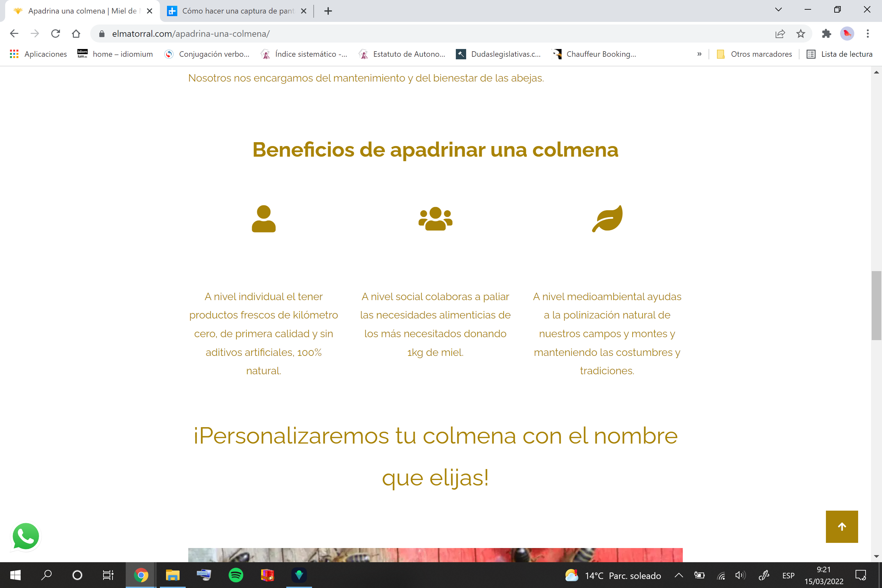Image resolution: width=882 pixels, height=588 pixels.
Task: Open the volume control icon
Action: coord(740,575)
